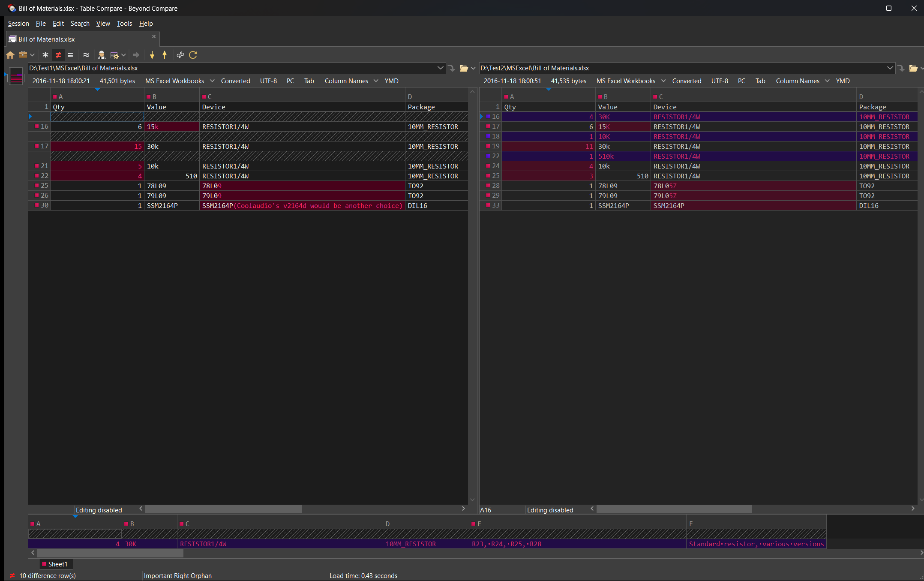This screenshot has width=924, height=581.
Task: Expand the left browse folder dropdown arrow
Action: click(473, 68)
